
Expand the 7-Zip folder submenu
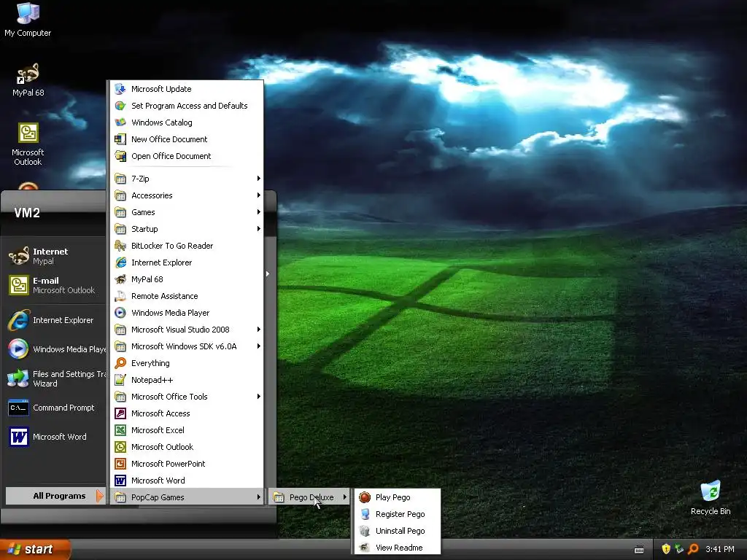tap(187, 179)
